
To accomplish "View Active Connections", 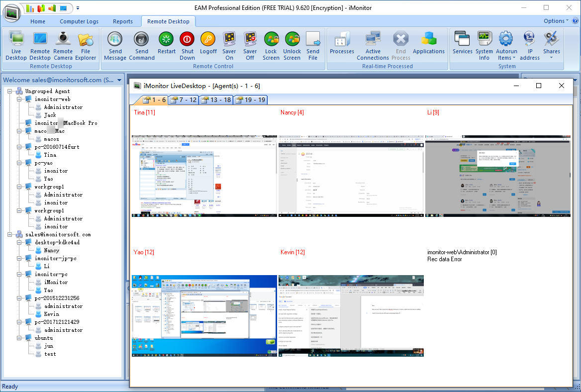I will (373, 46).
